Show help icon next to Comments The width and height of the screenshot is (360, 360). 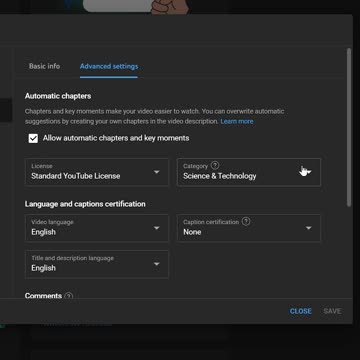(68, 296)
